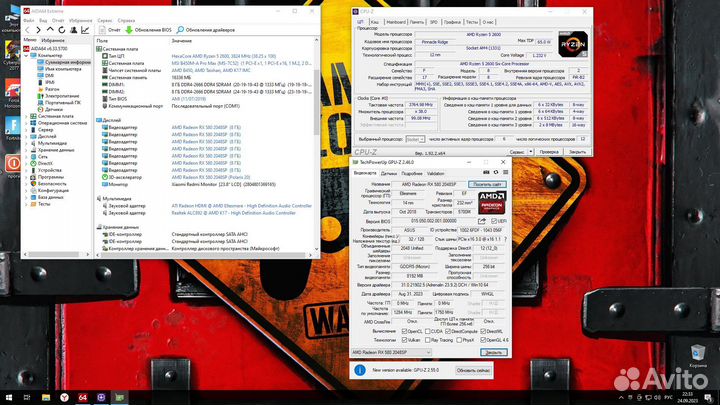Click the GPU-Z refresh icon

click(x=496, y=173)
